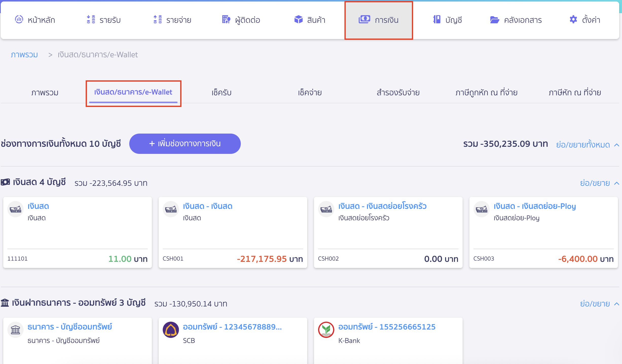The height and width of the screenshot is (364, 622).
Task: Click the ledger book icon beside บัญชี
Action: [436, 20]
